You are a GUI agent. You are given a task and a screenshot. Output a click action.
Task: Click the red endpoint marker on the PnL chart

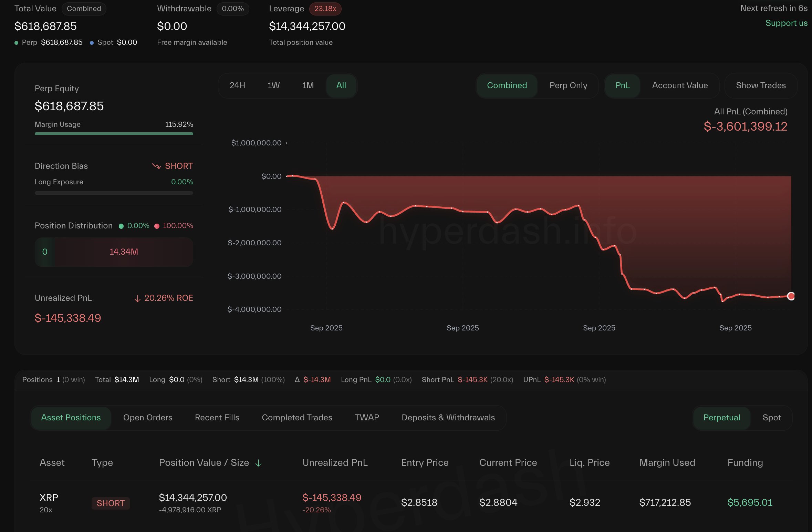pyautogui.click(x=791, y=296)
